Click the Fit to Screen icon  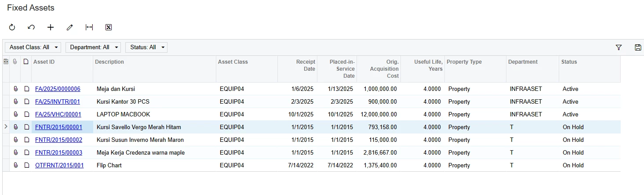point(89,27)
